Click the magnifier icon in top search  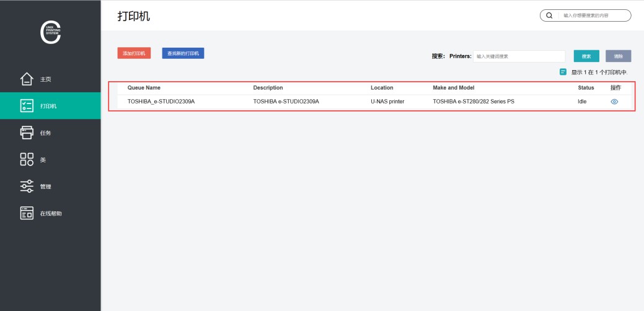(549, 15)
